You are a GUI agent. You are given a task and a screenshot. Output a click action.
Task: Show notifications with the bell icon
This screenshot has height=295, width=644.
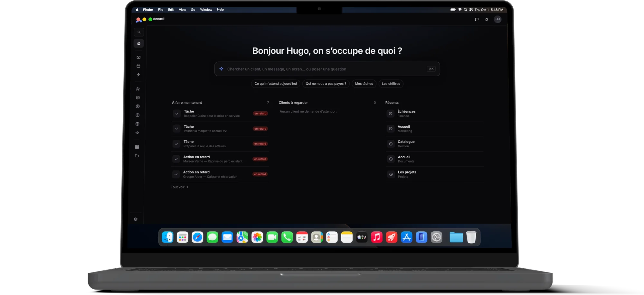click(x=487, y=19)
